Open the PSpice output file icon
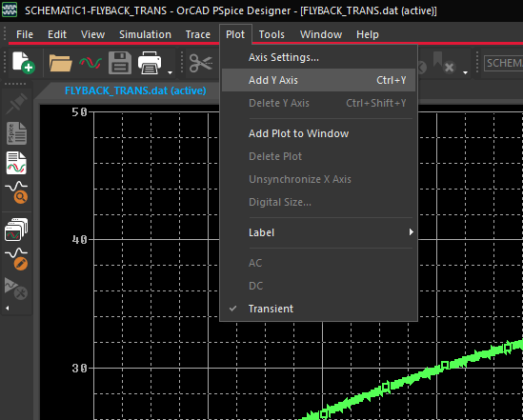Viewport: 523px width, 420px height. [x=16, y=133]
